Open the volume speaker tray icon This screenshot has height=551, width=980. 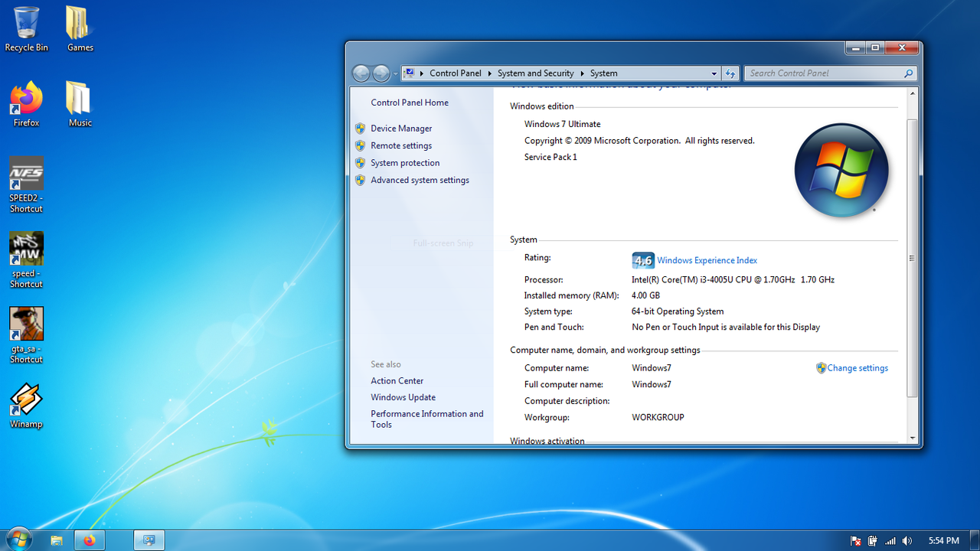coord(907,541)
